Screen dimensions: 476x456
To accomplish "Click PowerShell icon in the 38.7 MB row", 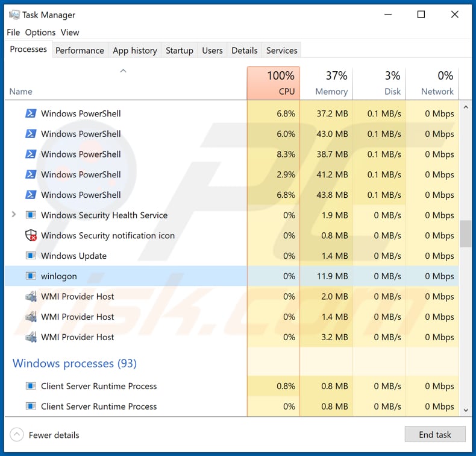I will [31, 154].
